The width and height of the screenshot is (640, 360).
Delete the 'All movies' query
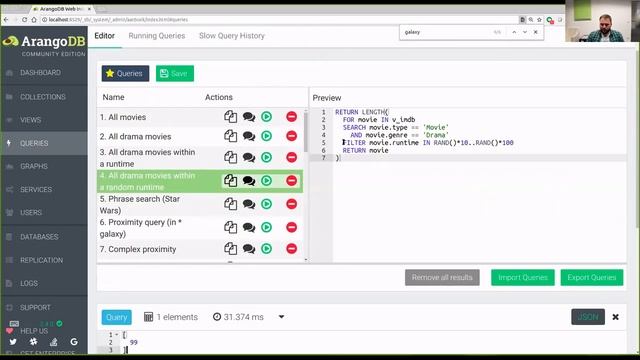point(291,117)
